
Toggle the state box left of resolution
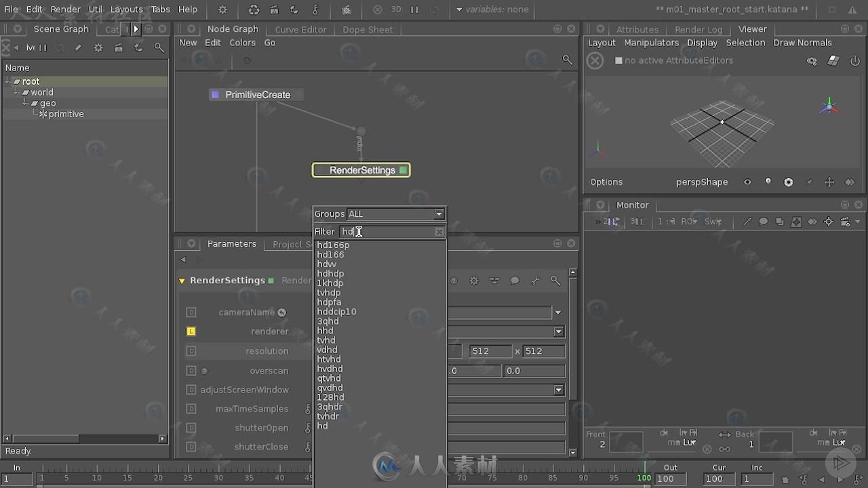click(191, 351)
